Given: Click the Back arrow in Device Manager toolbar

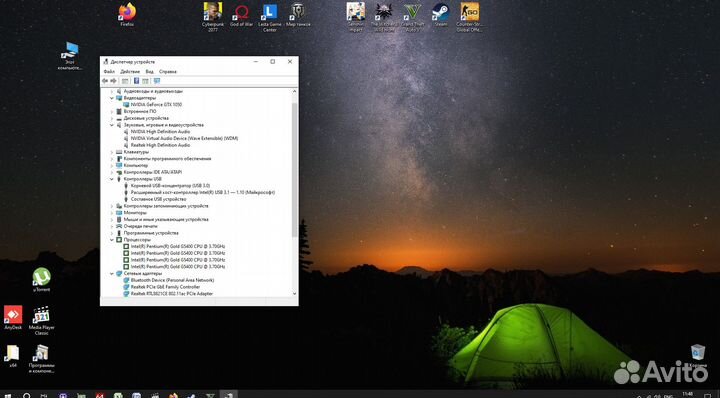Looking at the screenshot, I should tap(105, 81).
